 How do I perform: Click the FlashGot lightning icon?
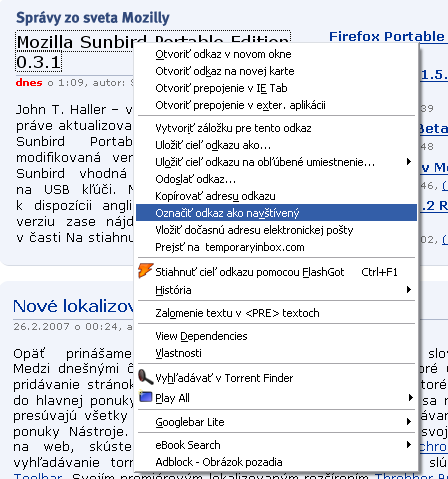[x=146, y=271]
